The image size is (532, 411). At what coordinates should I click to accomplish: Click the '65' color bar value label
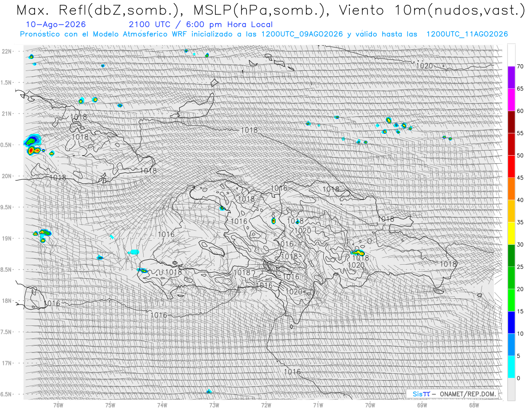(520, 89)
